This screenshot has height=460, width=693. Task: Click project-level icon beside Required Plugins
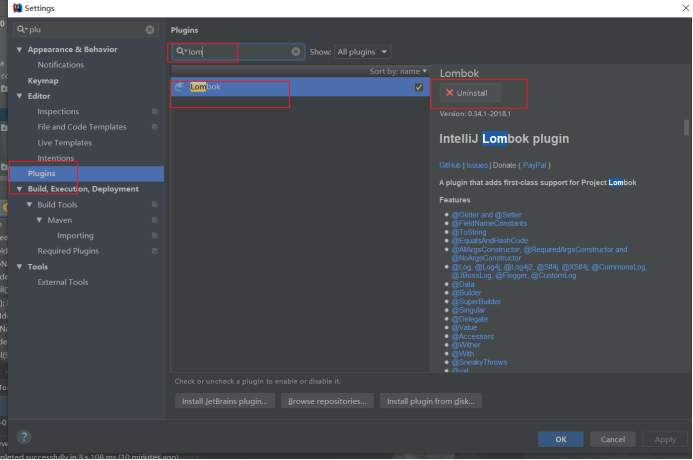[x=155, y=251]
